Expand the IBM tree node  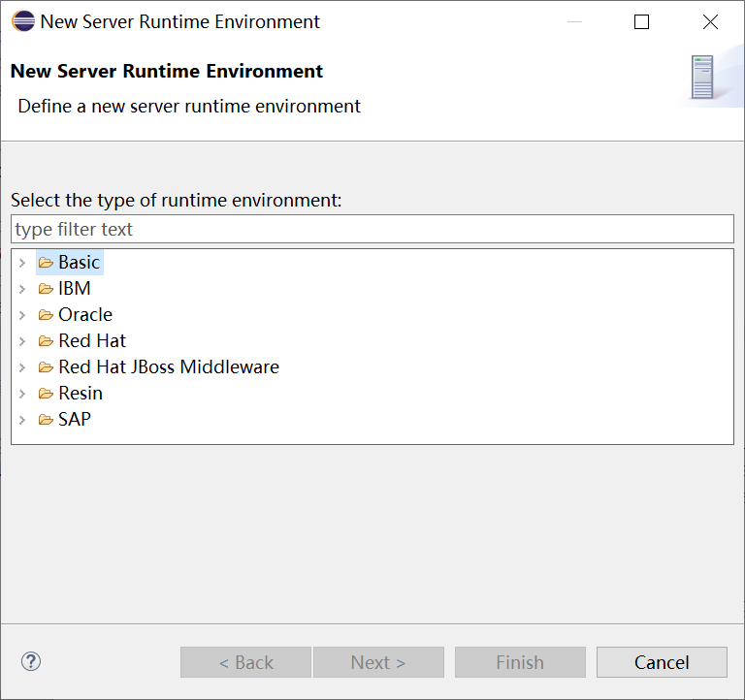tap(22, 289)
